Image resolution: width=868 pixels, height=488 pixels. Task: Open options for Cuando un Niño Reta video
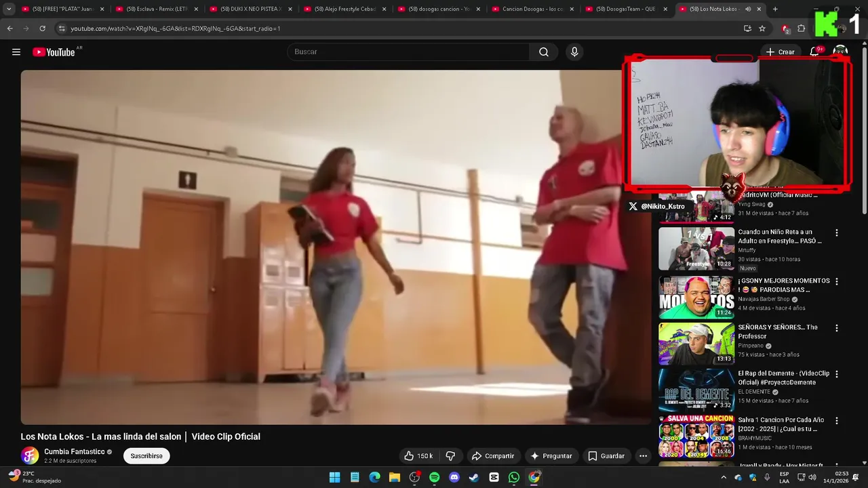[836, 232]
